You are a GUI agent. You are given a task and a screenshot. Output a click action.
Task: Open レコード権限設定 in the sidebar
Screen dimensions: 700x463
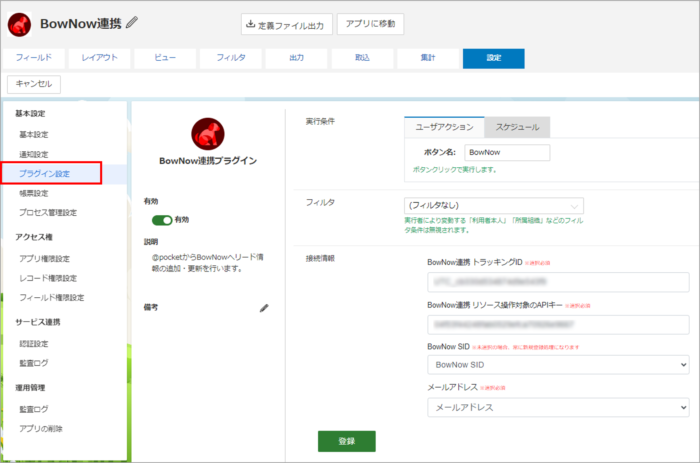point(48,278)
